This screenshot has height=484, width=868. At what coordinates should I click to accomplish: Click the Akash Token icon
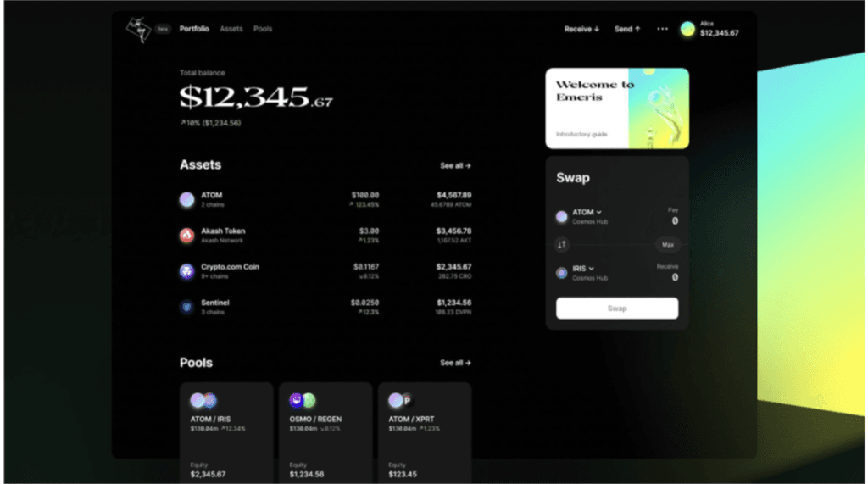coord(187,236)
